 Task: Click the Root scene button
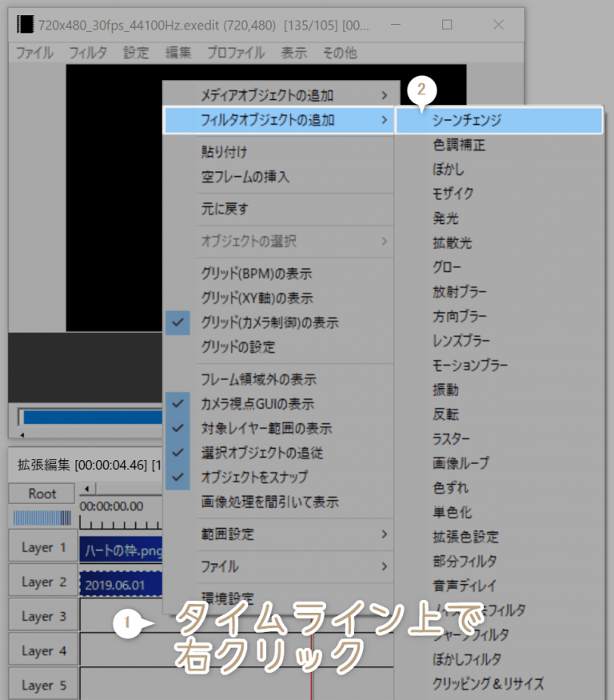pos(42,494)
